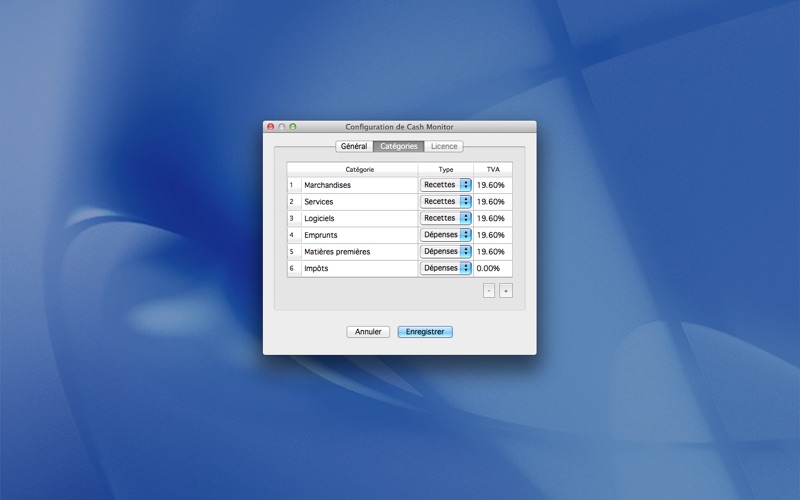The width and height of the screenshot is (800, 500).
Task: Click the minus button to remove category
Action: coord(489,291)
